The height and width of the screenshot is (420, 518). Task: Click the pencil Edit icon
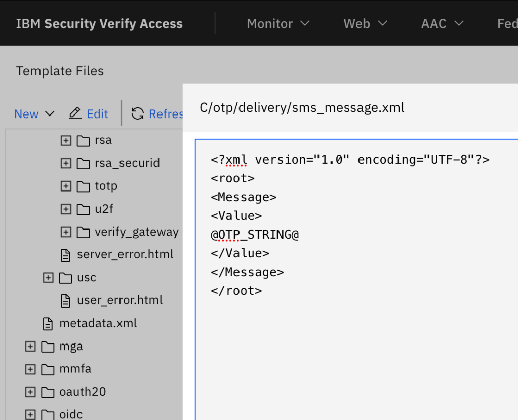(x=75, y=113)
